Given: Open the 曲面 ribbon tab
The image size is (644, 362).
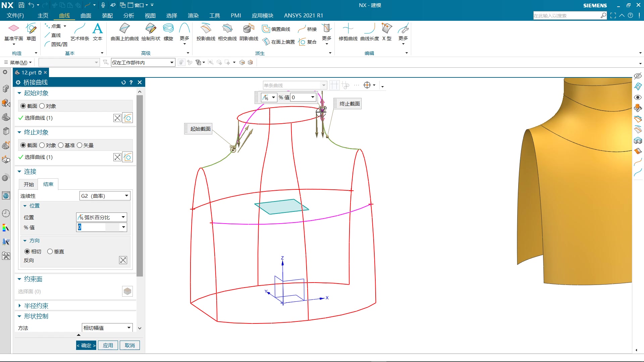Looking at the screenshot, I should click(86, 15).
